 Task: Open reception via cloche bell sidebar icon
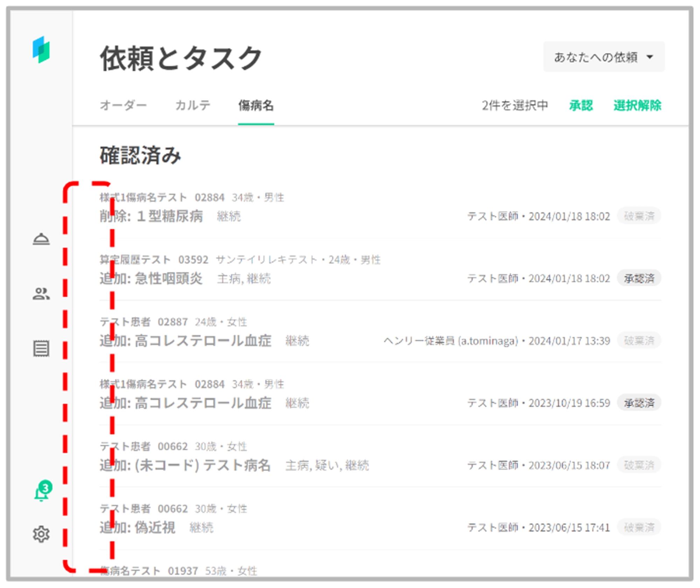tap(41, 239)
